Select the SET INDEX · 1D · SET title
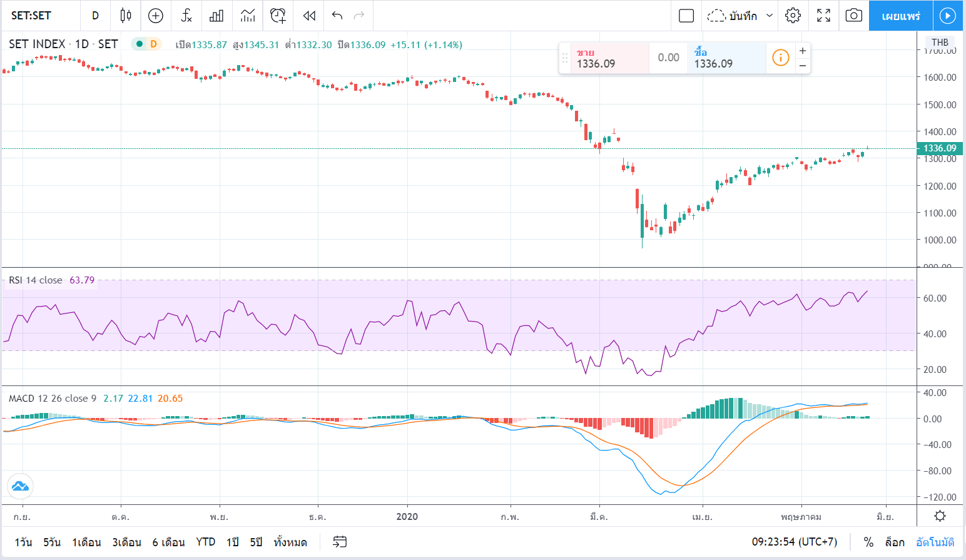This screenshot has width=966, height=560. [x=63, y=44]
